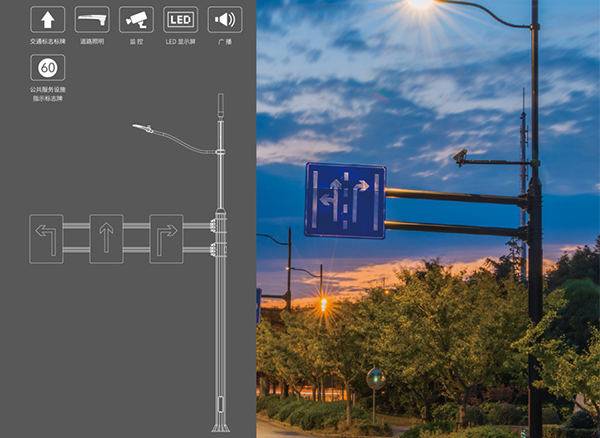600x438 pixels.
Task: Click the glowing street lamp at photo top
Action: click(421, 4)
